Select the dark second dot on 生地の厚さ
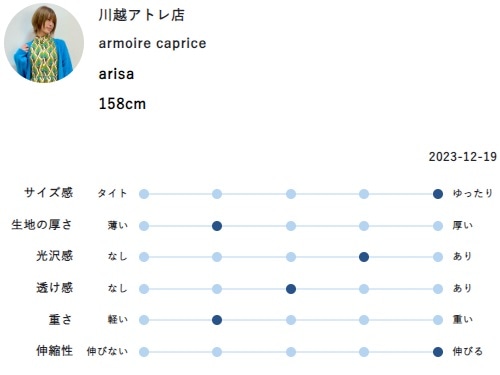Viewport: 500px width, 375px height. pyautogui.click(x=217, y=226)
